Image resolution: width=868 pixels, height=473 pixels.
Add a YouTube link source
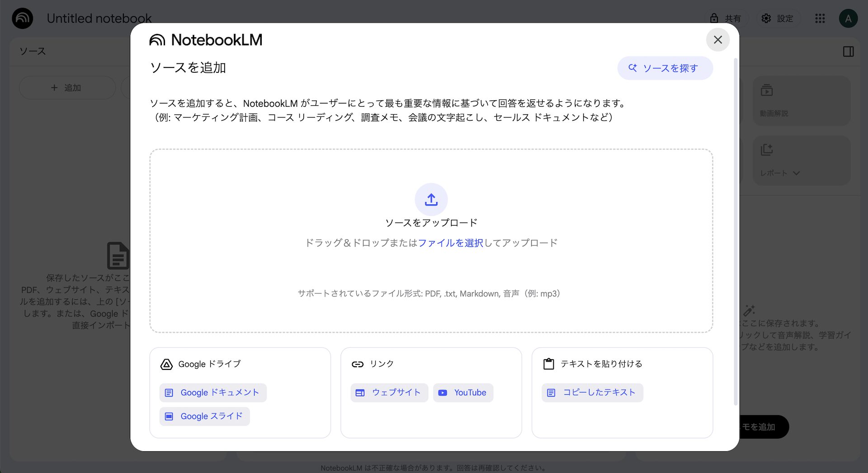(463, 393)
